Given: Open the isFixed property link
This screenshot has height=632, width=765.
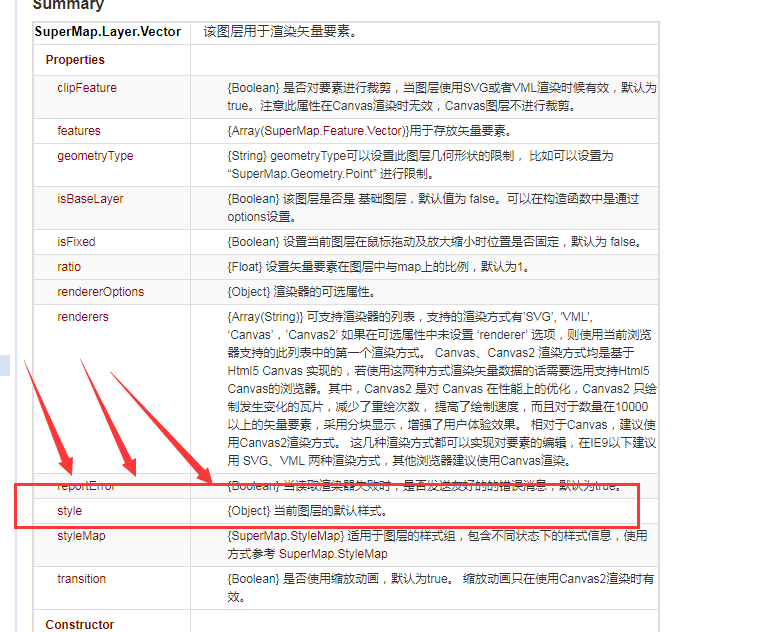Looking at the screenshot, I should coord(76,242).
